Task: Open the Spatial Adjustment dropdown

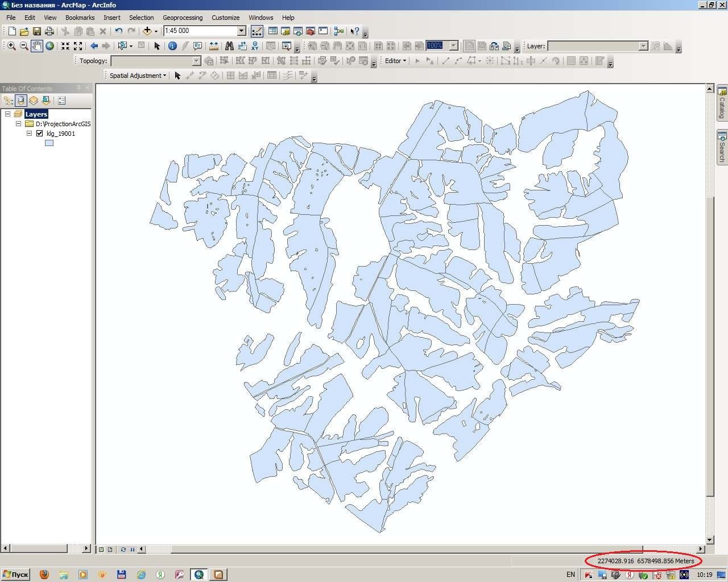Action: point(138,76)
